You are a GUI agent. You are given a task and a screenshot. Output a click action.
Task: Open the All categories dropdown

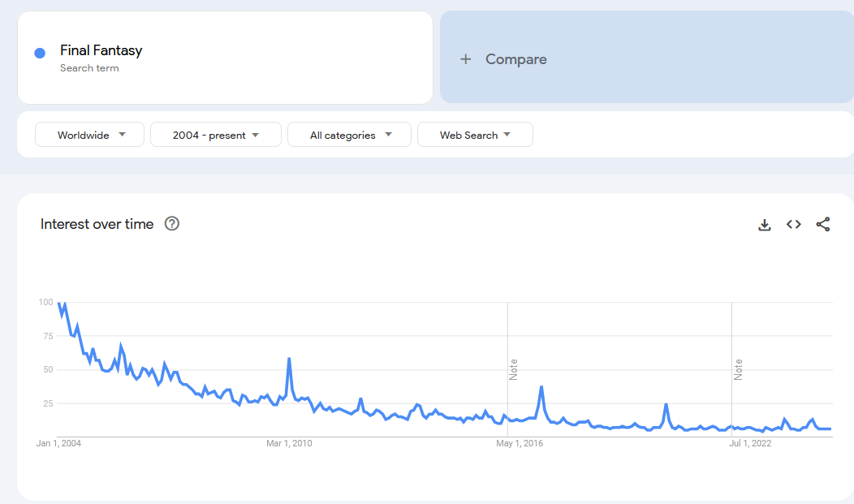349,135
